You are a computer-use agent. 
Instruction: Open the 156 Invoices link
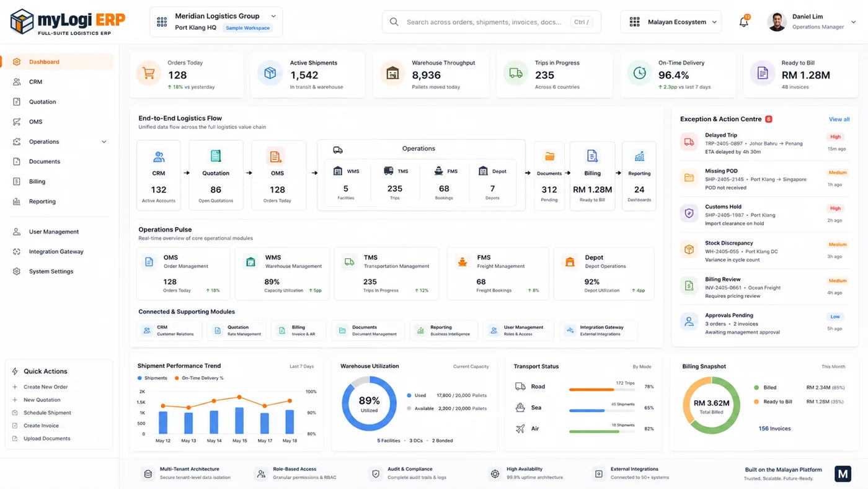click(774, 428)
